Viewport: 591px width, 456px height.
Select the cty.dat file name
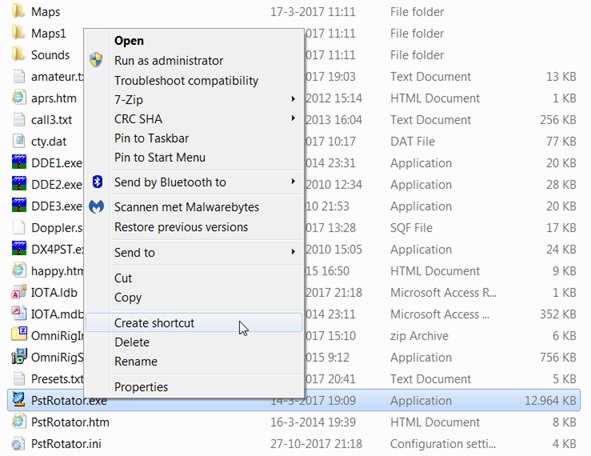point(49,142)
